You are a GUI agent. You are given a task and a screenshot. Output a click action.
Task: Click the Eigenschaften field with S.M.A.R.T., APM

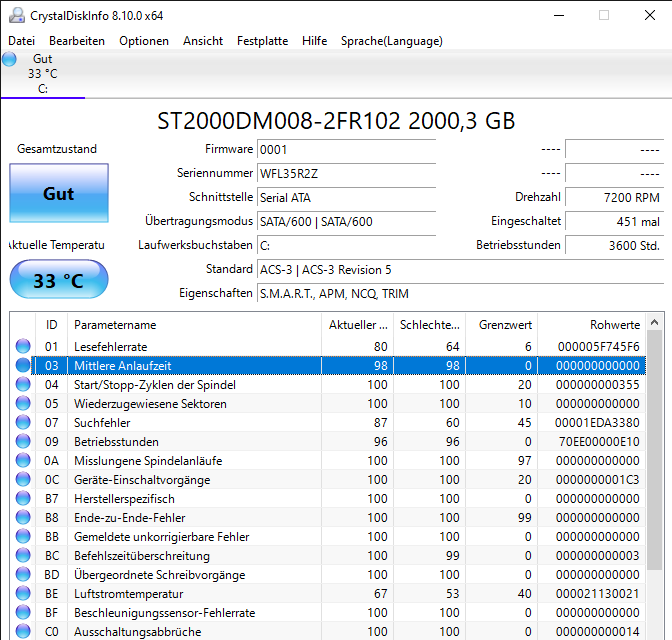click(x=460, y=294)
